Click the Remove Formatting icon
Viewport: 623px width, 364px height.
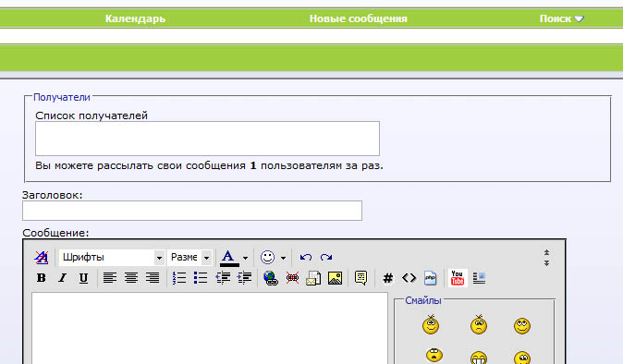coord(42,258)
